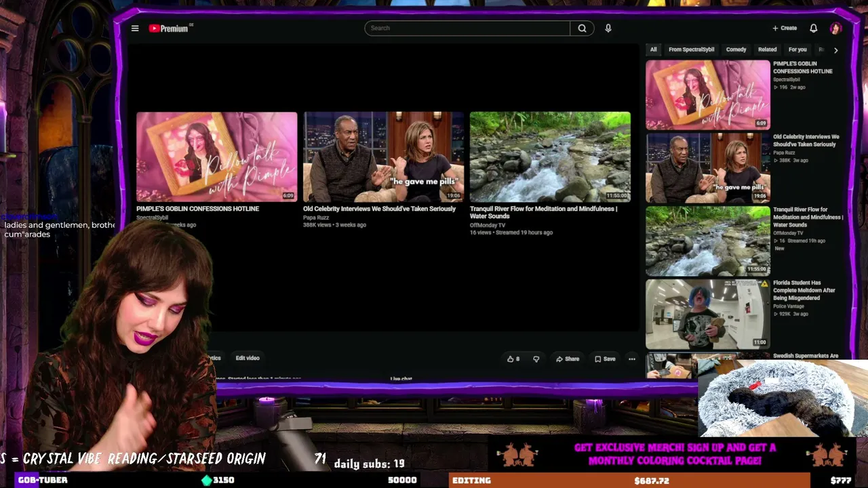Click the exclusive merch sign-up banner
The height and width of the screenshot is (488, 868).
coord(674,454)
